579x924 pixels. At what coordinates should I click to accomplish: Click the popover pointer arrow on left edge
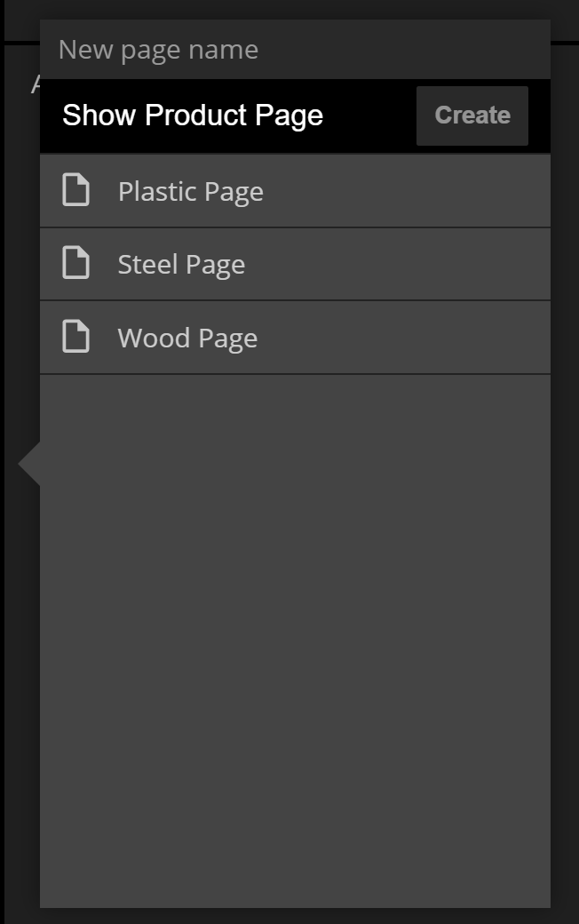29,463
